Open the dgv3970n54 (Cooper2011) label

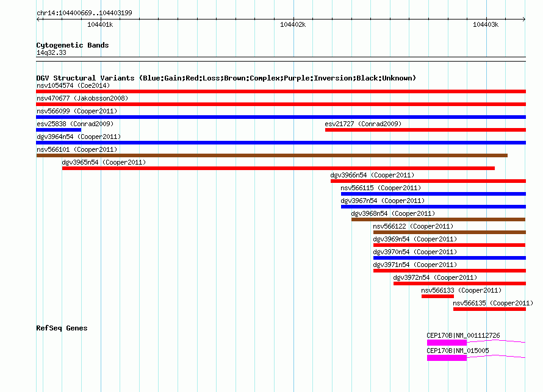point(415,252)
